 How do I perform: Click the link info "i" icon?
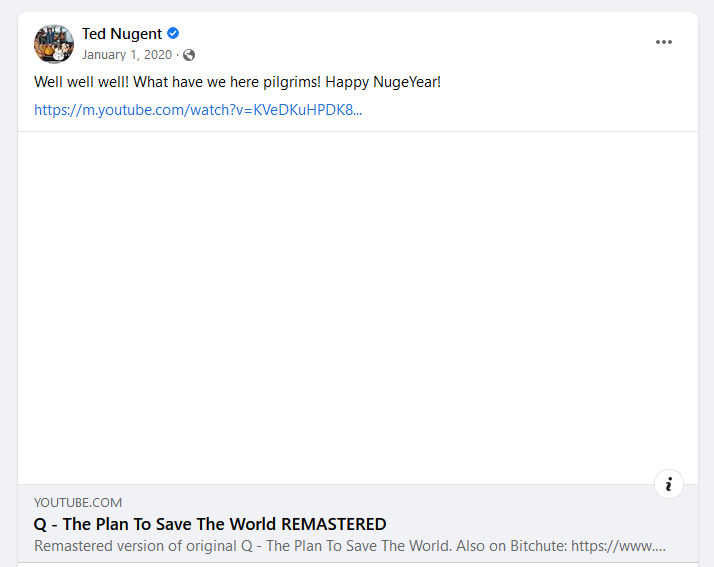click(x=668, y=484)
